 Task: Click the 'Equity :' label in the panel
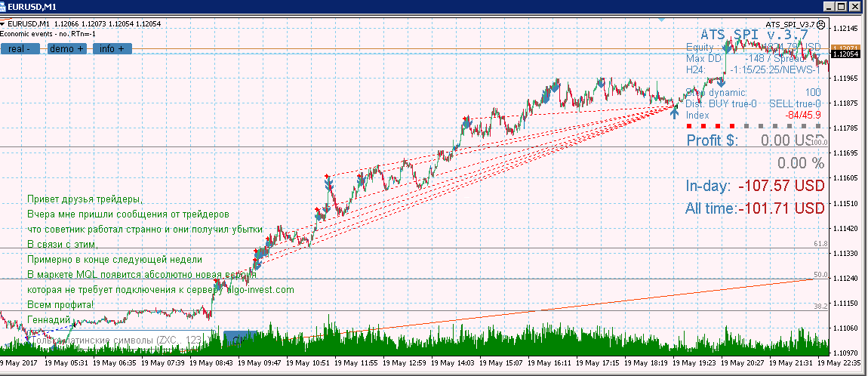pos(703,47)
